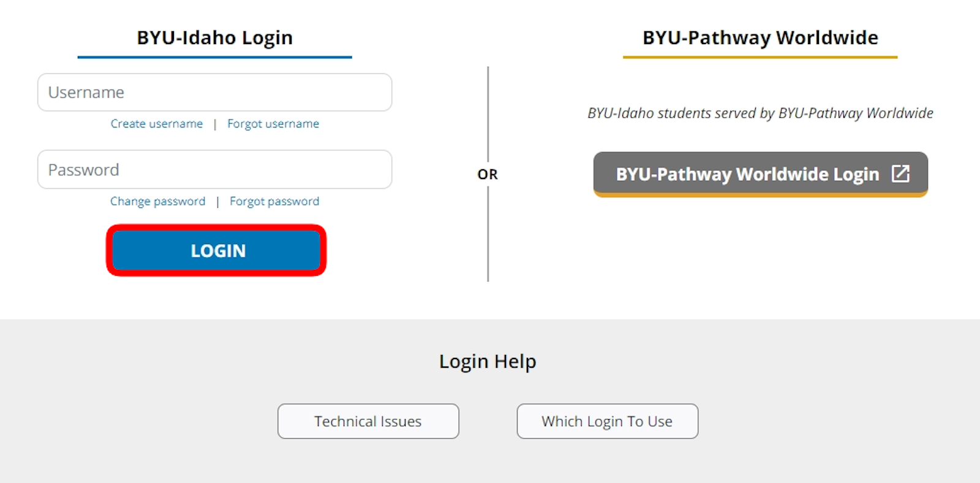Click inside the Username field
Screen dimensions: 980x483
coord(214,93)
